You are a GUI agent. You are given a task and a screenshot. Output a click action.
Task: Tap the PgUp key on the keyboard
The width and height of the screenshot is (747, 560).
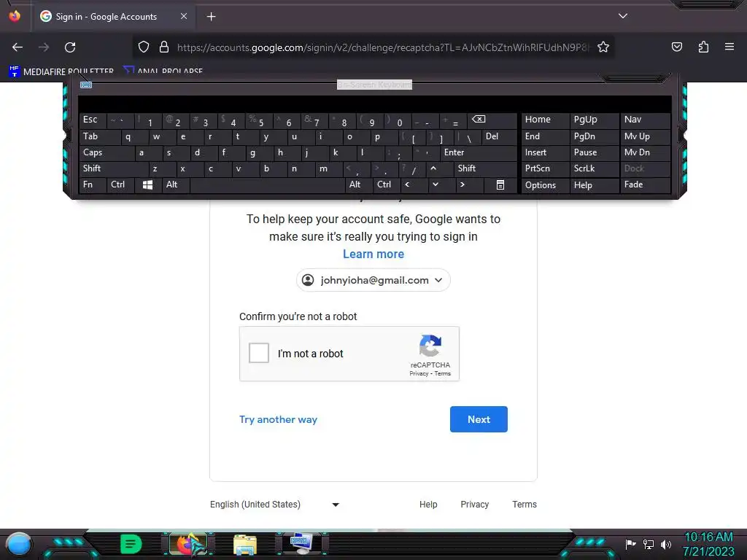(594, 120)
